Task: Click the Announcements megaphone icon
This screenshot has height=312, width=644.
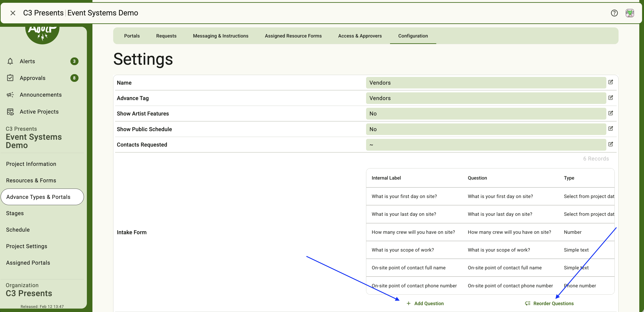Action: 10,95
